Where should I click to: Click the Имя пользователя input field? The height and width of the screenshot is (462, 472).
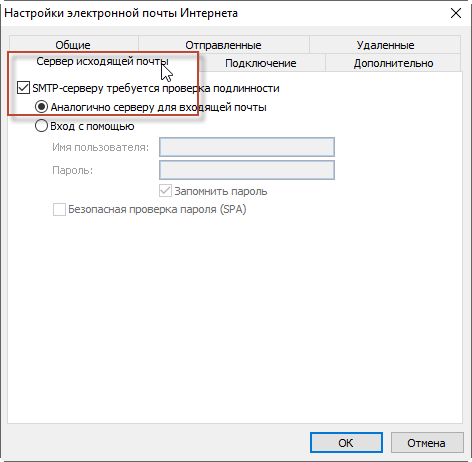[x=247, y=147]
